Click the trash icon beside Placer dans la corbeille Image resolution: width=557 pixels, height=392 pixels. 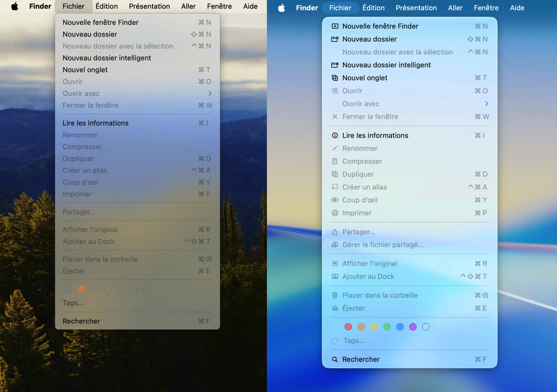click(x=335, y=295)
